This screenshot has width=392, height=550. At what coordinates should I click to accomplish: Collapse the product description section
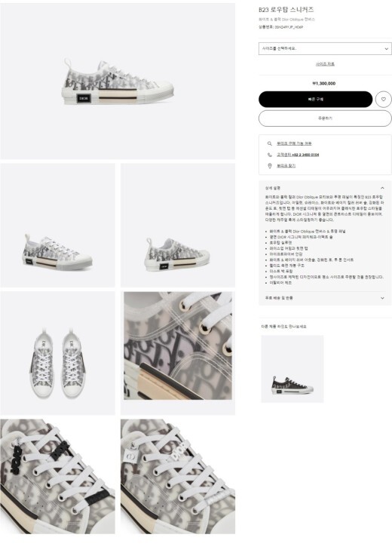click(382, 188)
